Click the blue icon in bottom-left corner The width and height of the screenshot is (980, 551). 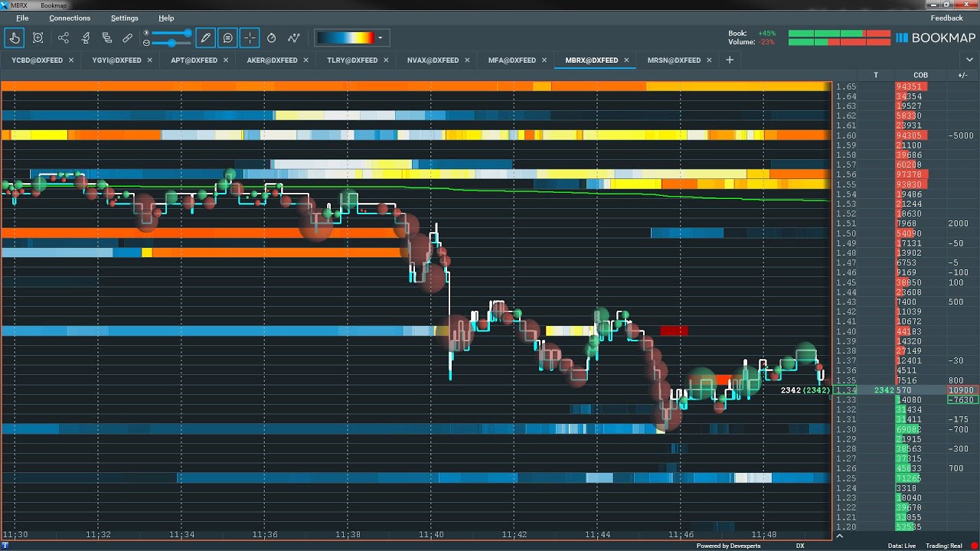(x=5, y=546)
